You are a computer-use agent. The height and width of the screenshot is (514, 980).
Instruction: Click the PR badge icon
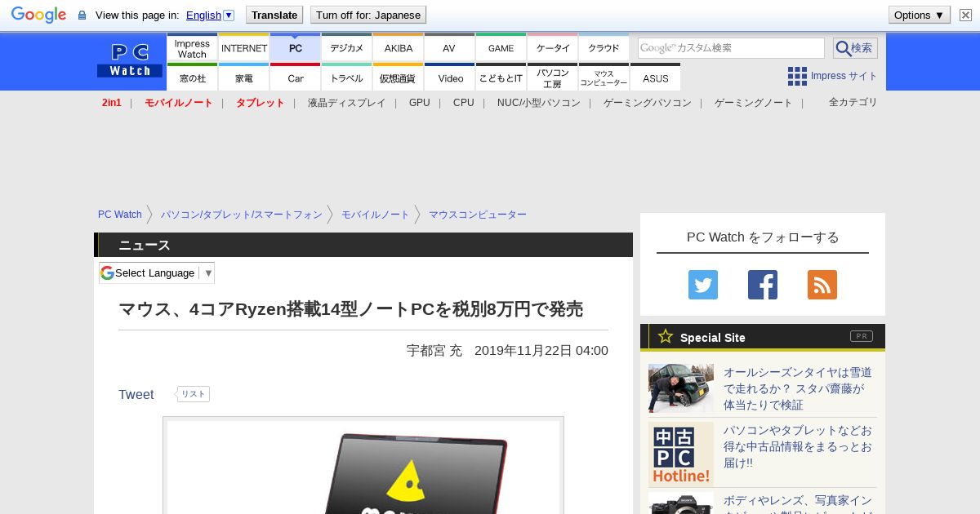pyautogui.click(x=861, y=336)
